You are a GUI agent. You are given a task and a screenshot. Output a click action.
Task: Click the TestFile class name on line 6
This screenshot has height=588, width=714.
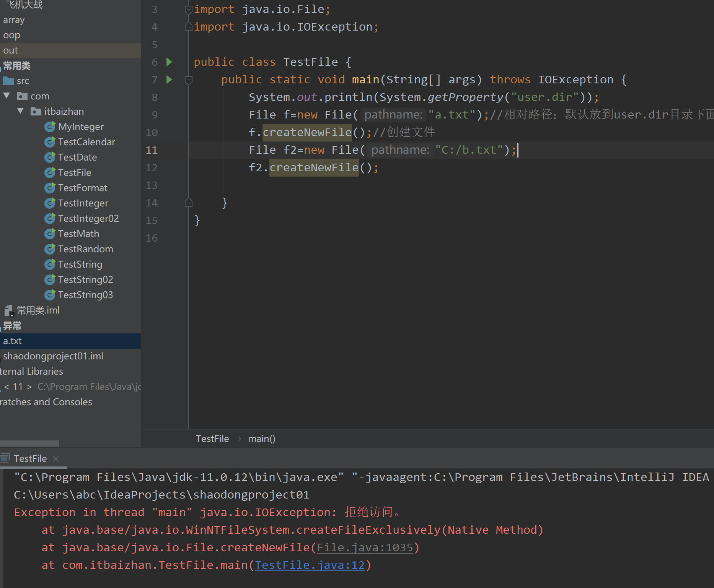point(311,62)
